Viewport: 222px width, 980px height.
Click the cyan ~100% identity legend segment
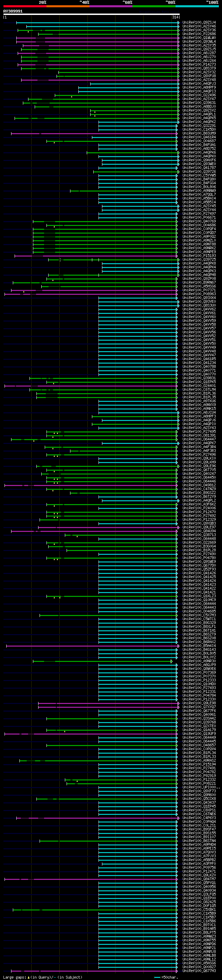pyautogui.click(x=197, y=6)
